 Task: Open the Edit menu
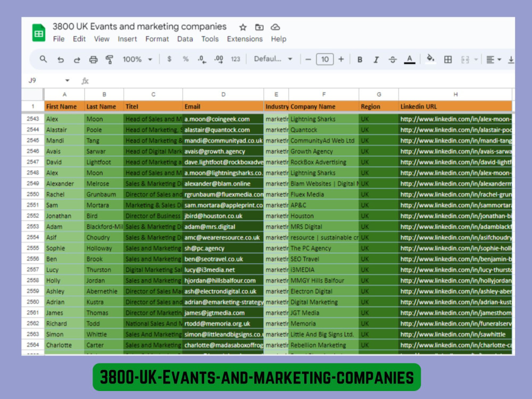pyautogui.click(x=79, y=39)
